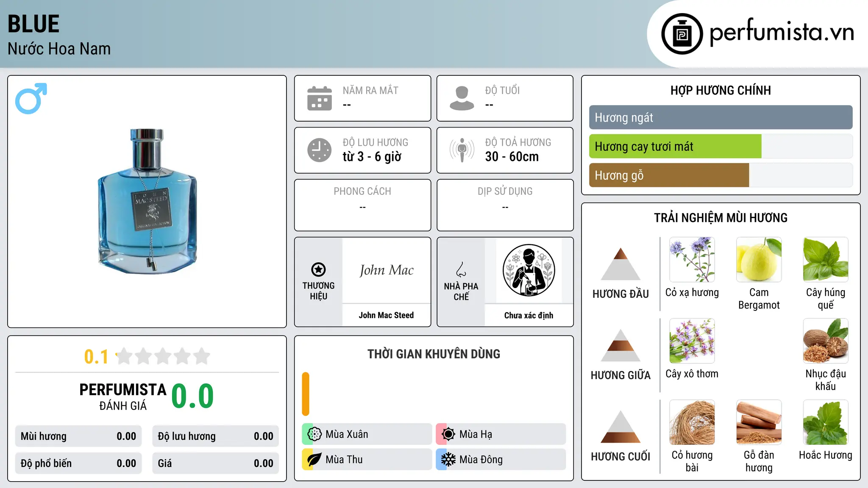
Task: Click the sillage projection icon
Action: coord(462,150)
